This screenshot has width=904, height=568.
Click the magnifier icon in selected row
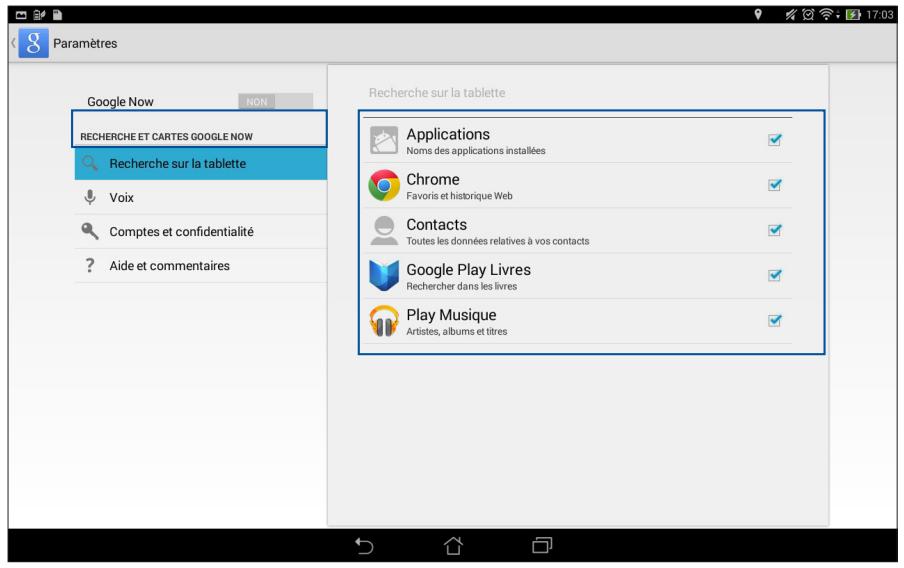pyautogui.click(x=90, y=164)
